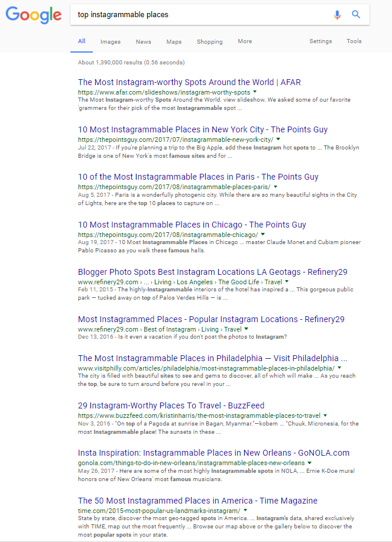Click the afar.com slideshows URL text
392x542 pixels.
(164, 92)
